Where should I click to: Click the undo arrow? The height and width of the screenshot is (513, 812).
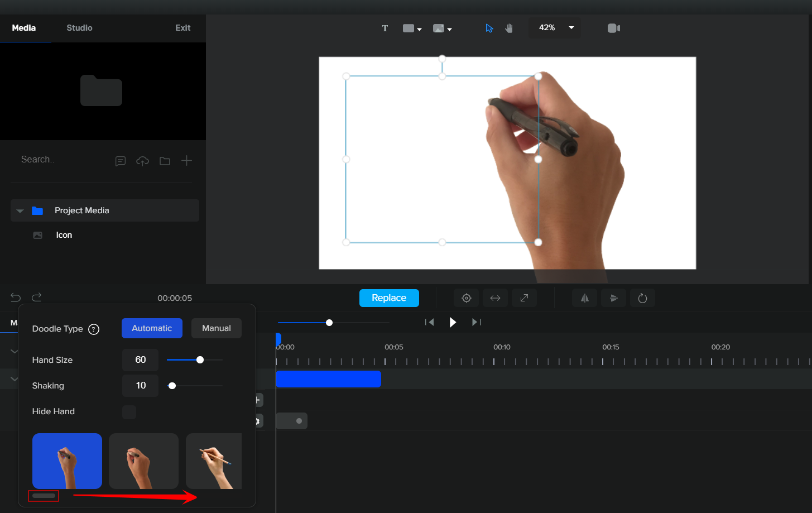coord(16,298)
